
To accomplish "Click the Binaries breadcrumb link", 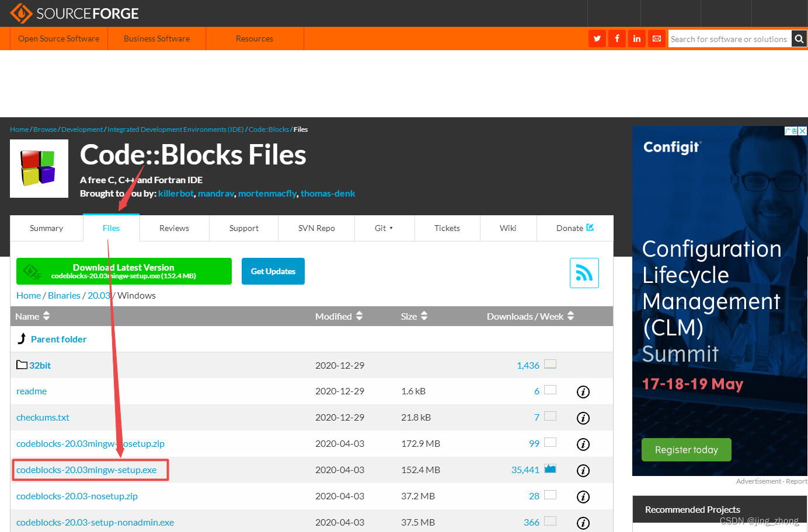I will [64, 295].
